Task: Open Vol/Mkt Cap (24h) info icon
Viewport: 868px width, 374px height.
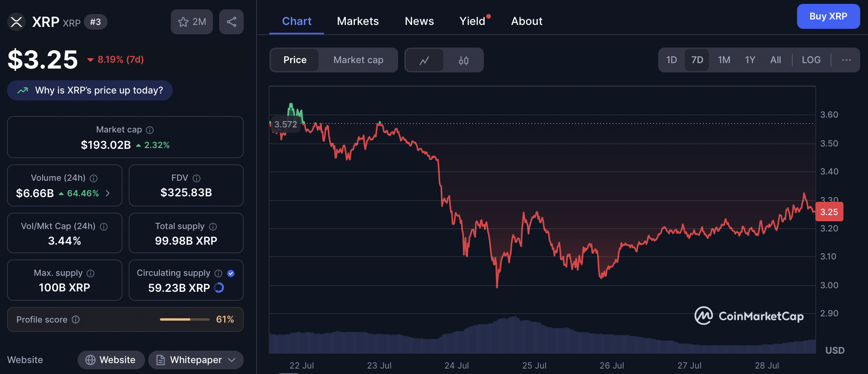Action: tap(104, 227)
